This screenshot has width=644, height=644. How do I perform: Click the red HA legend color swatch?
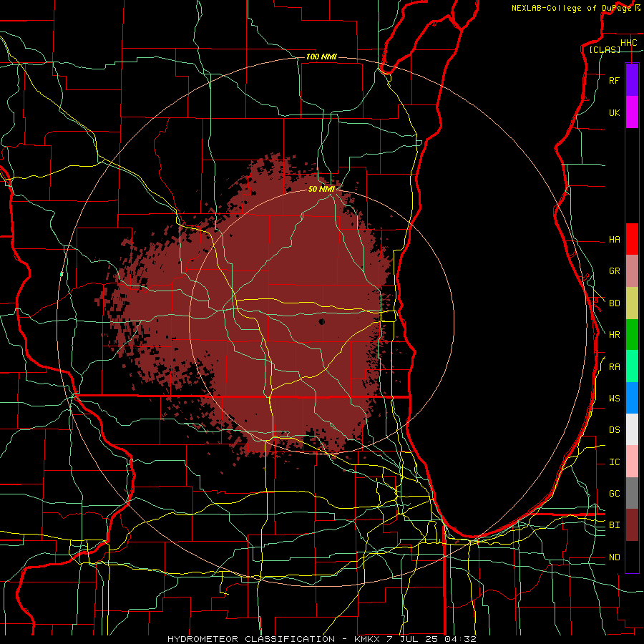tap(632, 239)
